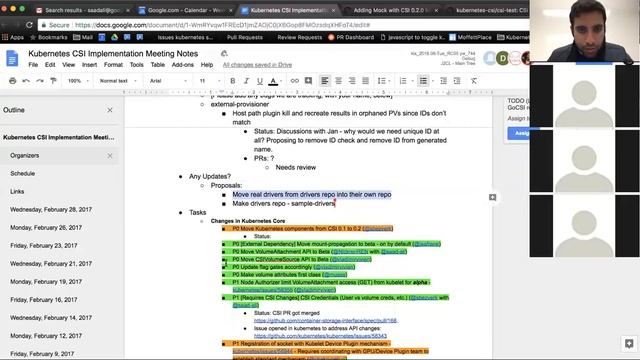Remove Organizers from the outline

[x=110, y=156]
